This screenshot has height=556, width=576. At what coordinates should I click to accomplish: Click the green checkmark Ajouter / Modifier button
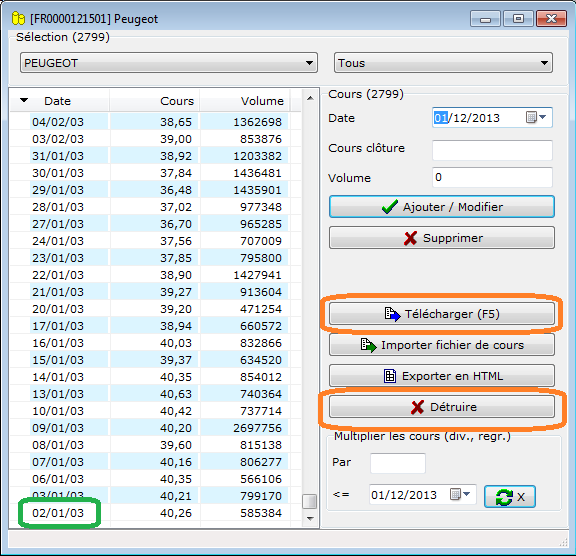point(442,207)
